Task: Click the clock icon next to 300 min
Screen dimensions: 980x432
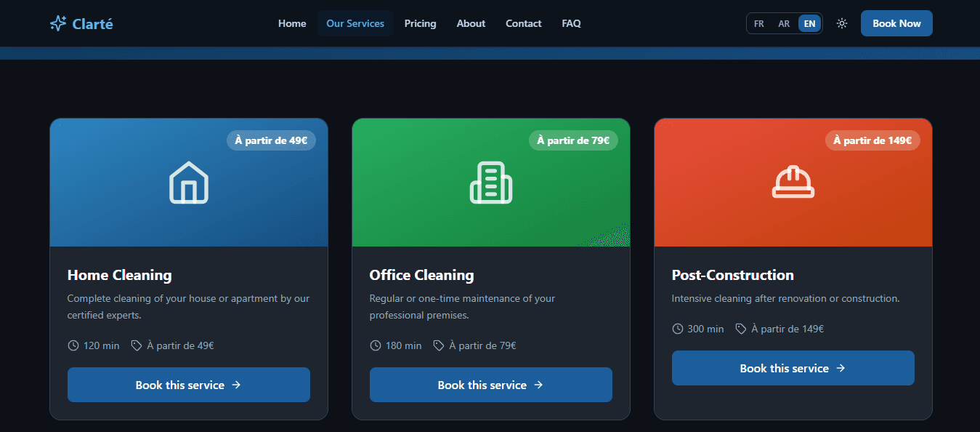Action: [x=678, y=329]
